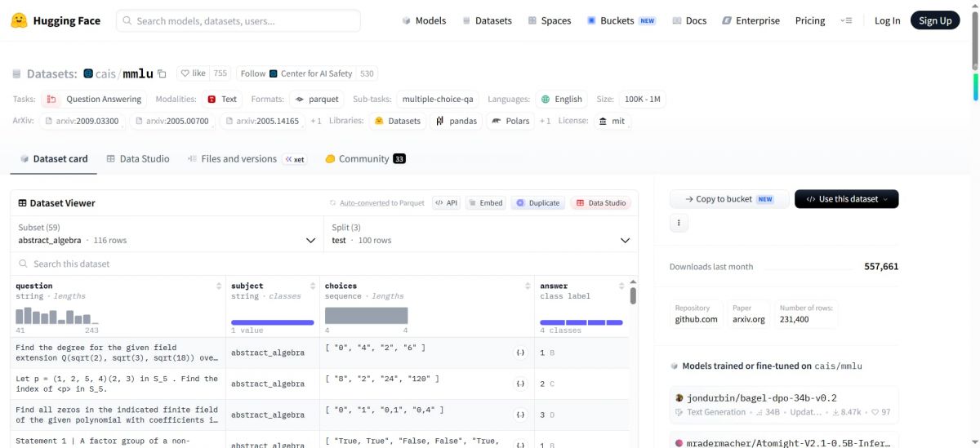Click the 100K - 1M size tag
The height and width of the screenshot is (448, 980).
643,100
